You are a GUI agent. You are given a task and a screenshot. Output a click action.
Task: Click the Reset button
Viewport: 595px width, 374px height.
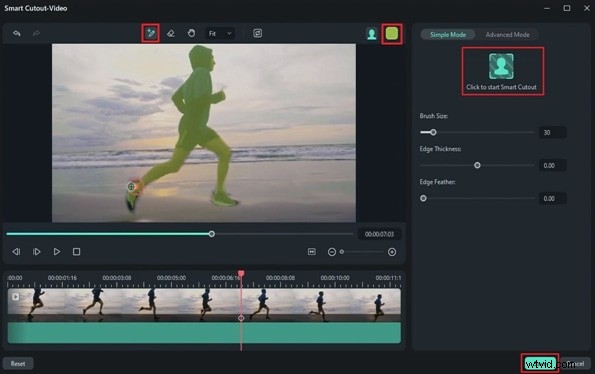coord(18,364)
